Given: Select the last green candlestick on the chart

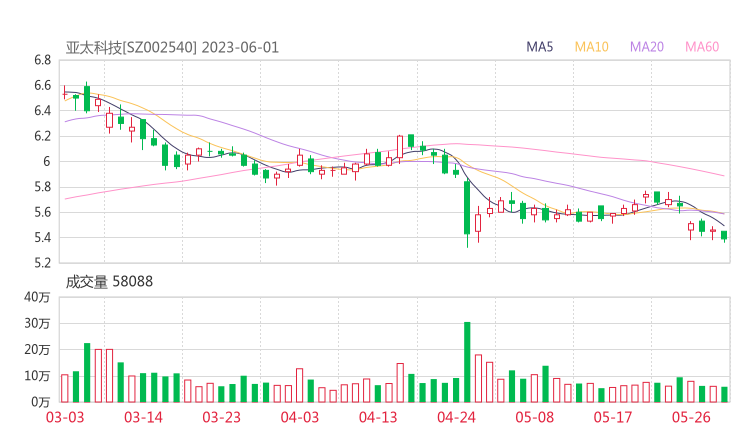Looking at the screenshot, I should pos(724,236).
